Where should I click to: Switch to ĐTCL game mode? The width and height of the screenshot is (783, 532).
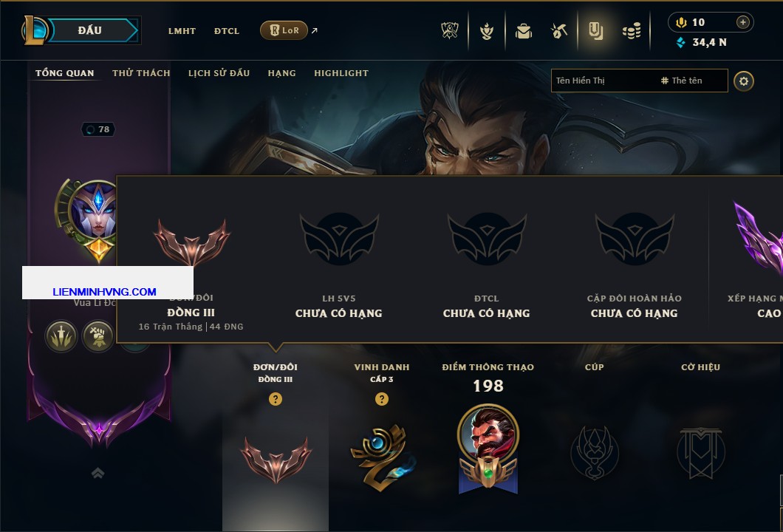(x=227, y=31)
